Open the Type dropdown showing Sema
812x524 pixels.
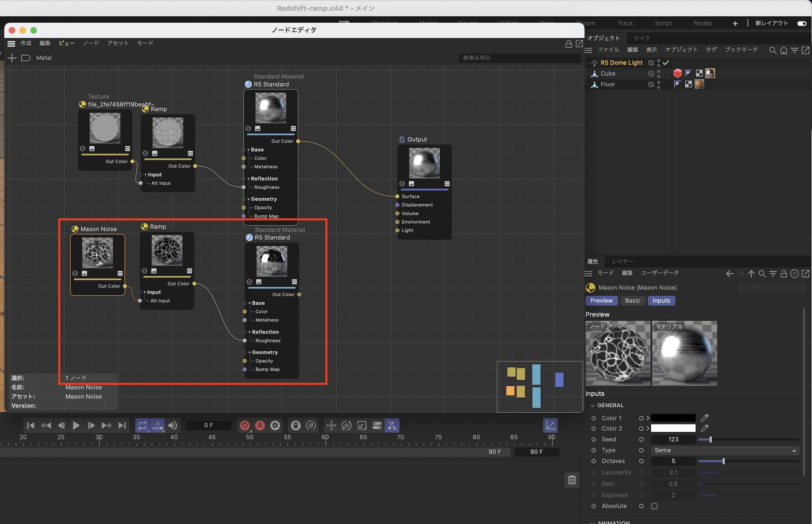[x=725, y=450]
